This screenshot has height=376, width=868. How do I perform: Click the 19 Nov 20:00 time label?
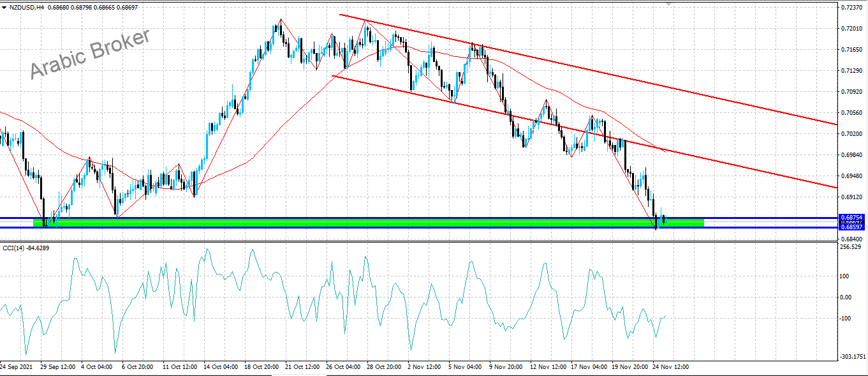[629, 368]
